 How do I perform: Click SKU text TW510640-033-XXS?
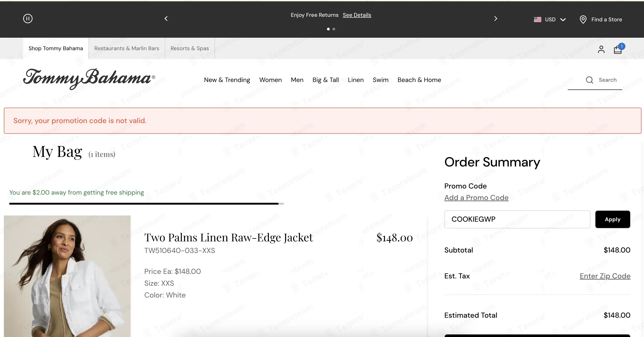point(179,250)
